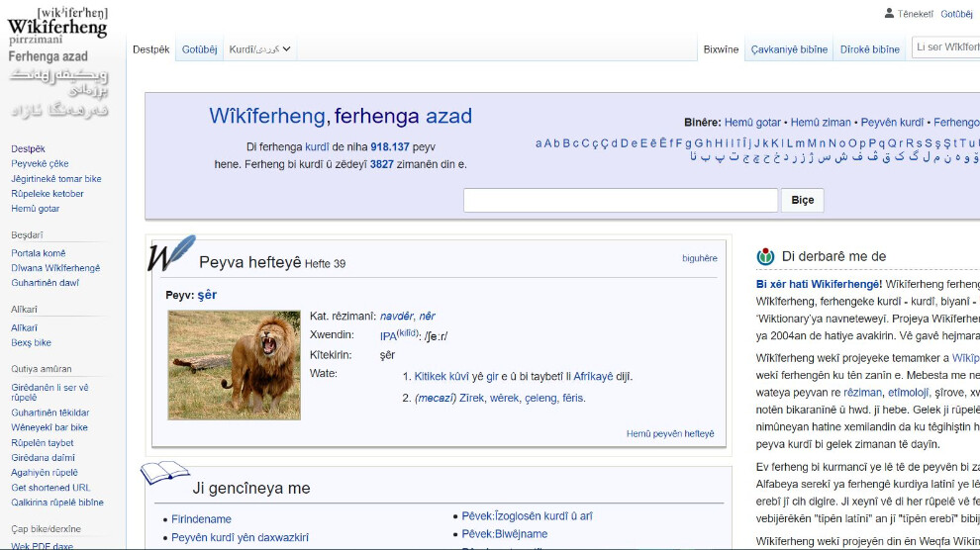Click the mecazî link
The width and height of the screenshot is (980, 550).
[436, 399]
